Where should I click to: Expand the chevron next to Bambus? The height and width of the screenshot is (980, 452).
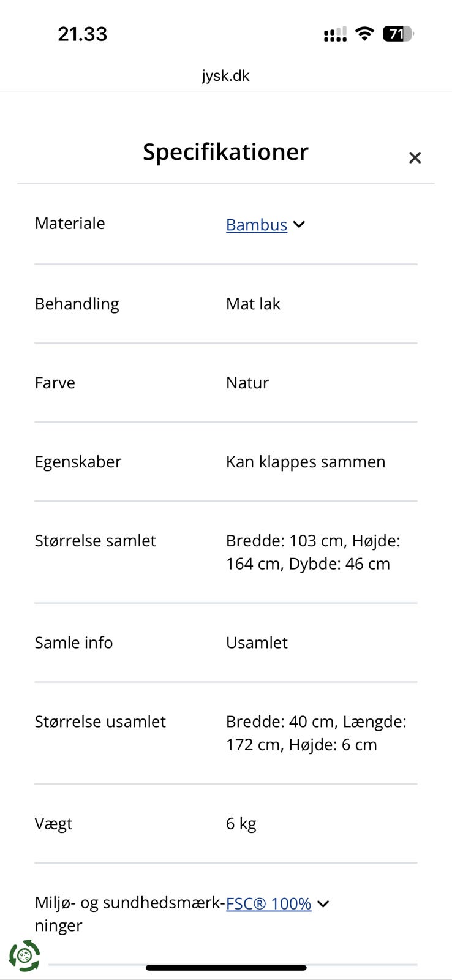point(299,224)
